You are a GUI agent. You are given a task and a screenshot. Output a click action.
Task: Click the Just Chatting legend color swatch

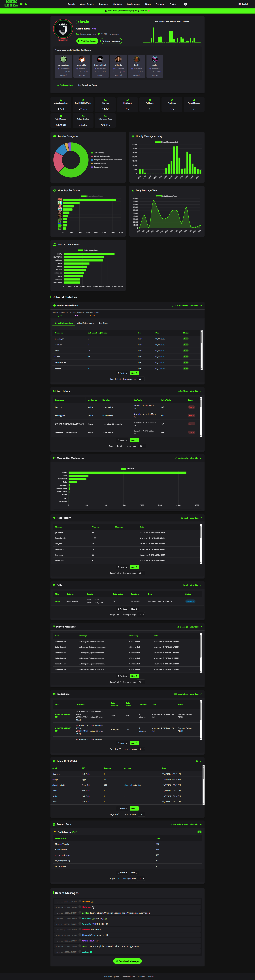[x=92, y=153]
